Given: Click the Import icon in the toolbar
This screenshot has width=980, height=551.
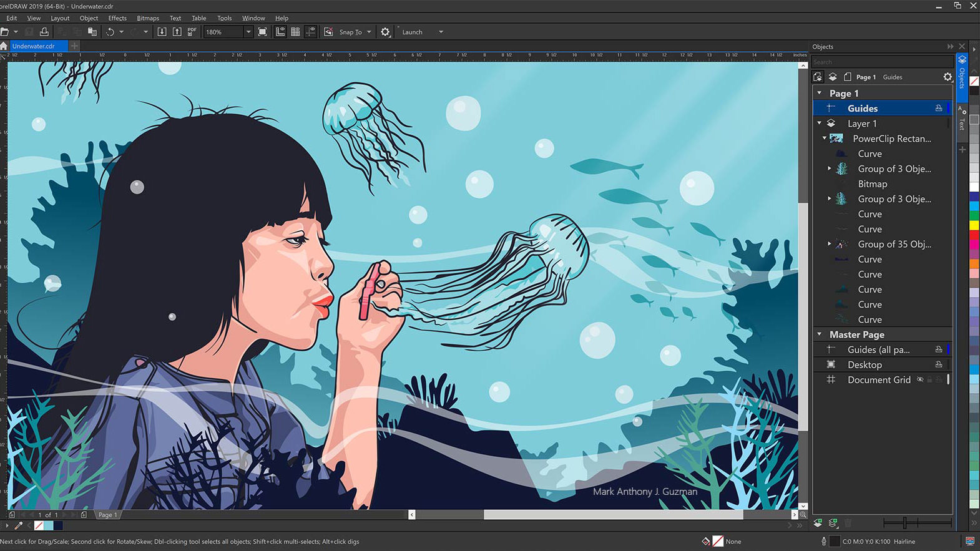Looking at the screenshot, I should coord(162,32).
